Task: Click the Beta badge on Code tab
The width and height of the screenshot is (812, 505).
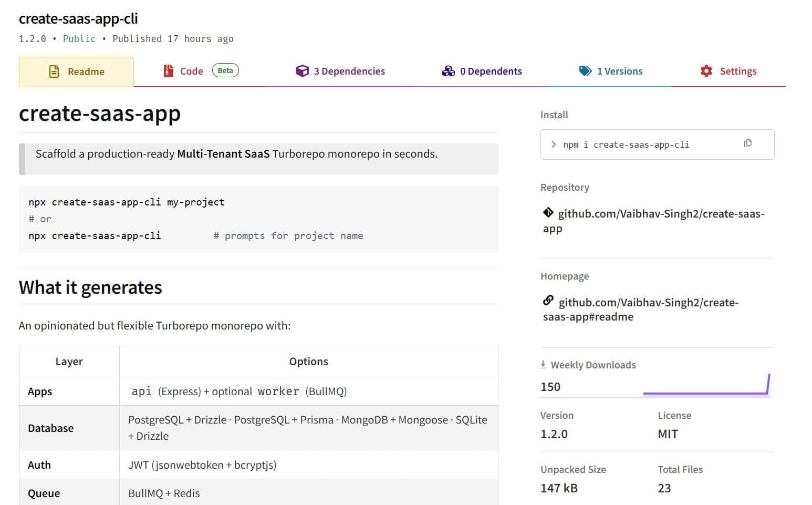Action: (225, 70)
